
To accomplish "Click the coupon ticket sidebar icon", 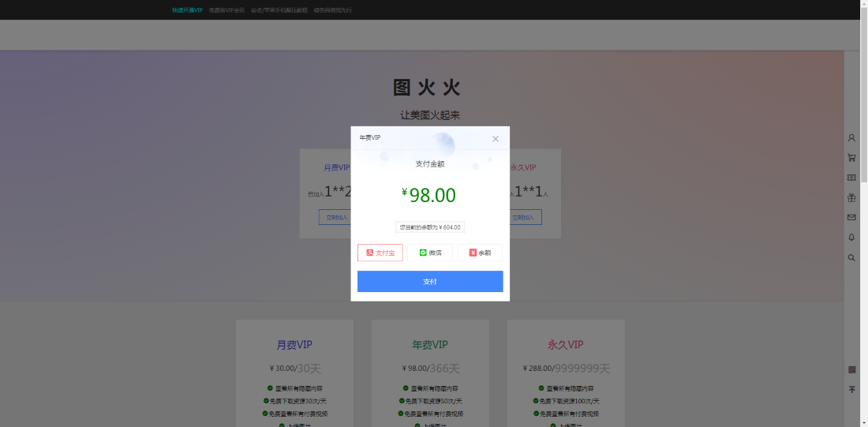I will tap(851, 178).
